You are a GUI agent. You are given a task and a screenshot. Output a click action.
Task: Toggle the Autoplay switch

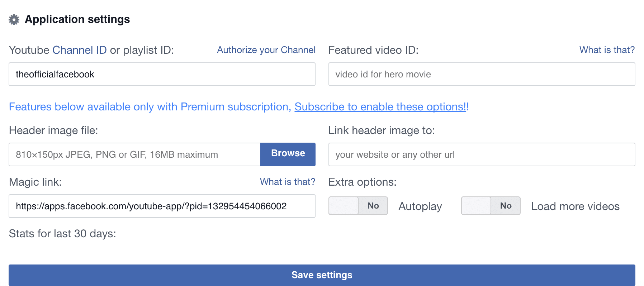point(358,206)
